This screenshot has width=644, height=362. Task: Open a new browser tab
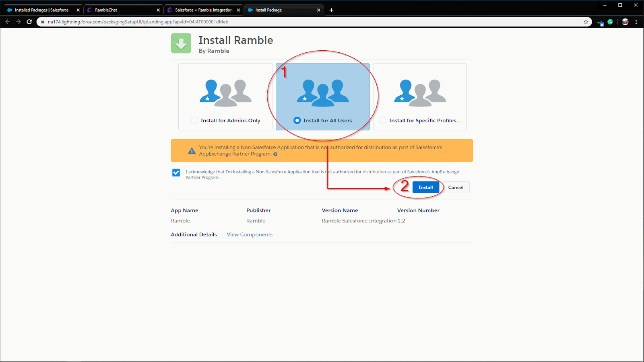click(x=331, y=10)
